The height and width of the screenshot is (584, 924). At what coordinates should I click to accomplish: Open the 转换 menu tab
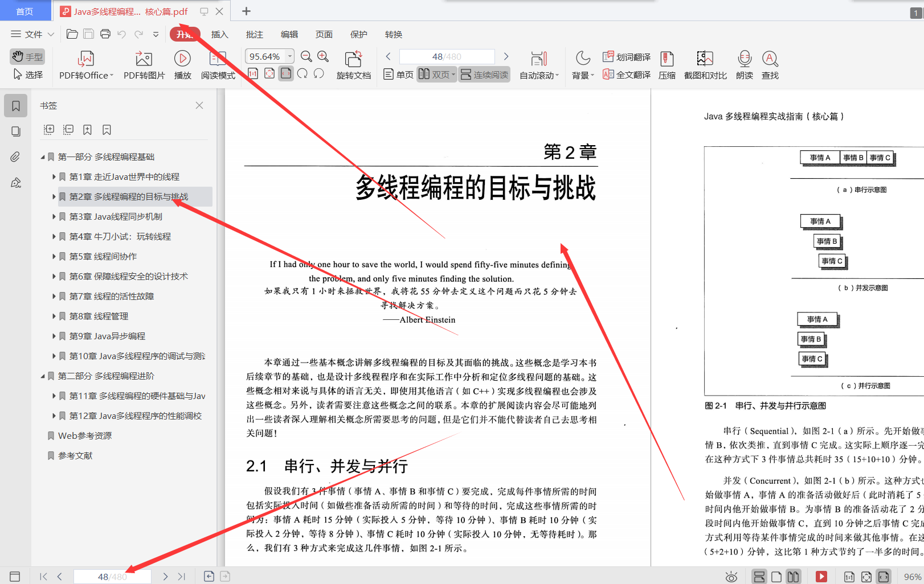393,34
